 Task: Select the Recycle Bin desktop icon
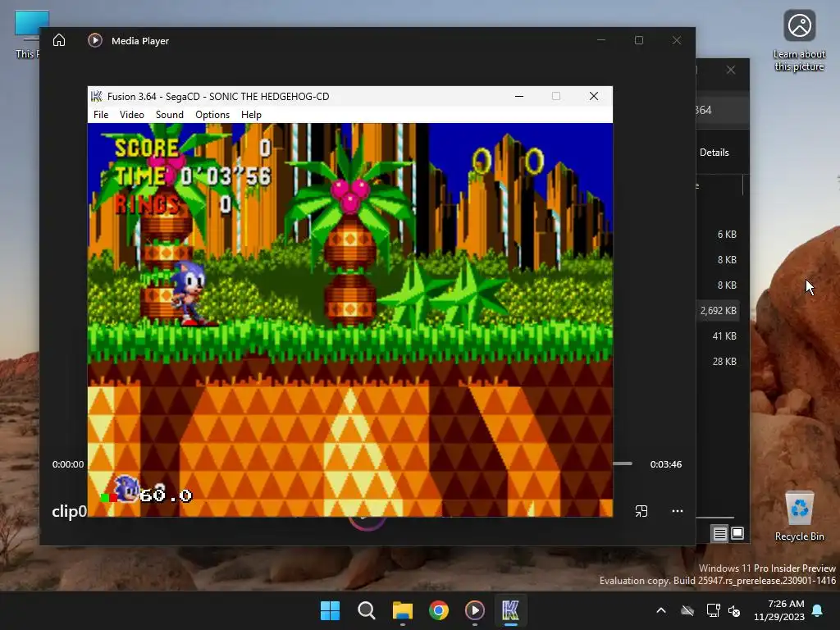(x=799, y=516)
